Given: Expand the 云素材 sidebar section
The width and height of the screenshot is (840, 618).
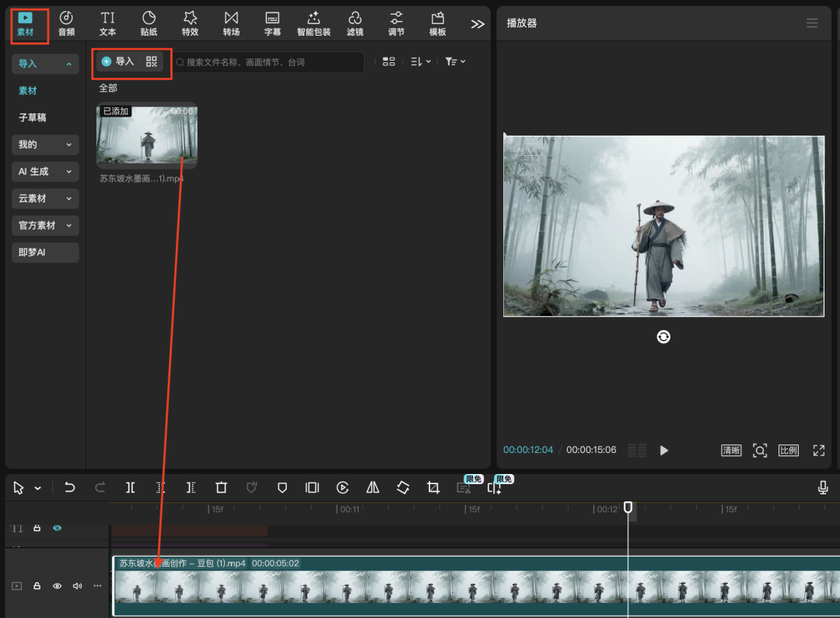Looking at the screenshot, I should 46,198.
